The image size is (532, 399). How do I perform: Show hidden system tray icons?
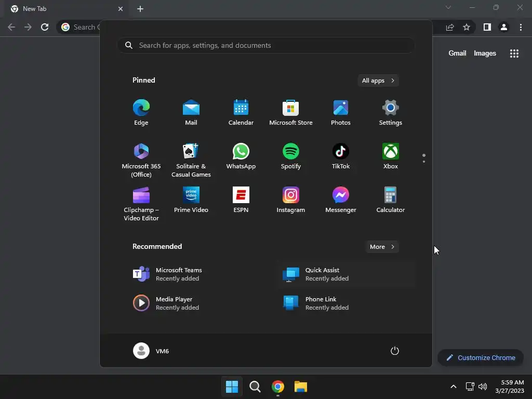click(453, 387)
